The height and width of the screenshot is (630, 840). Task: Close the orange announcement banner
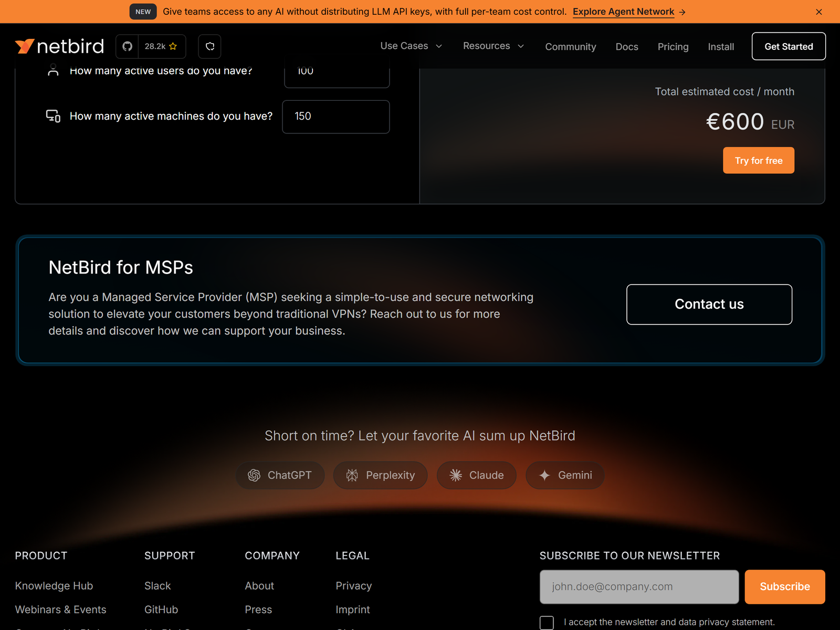pyautogui.click(x=819, y=12)
